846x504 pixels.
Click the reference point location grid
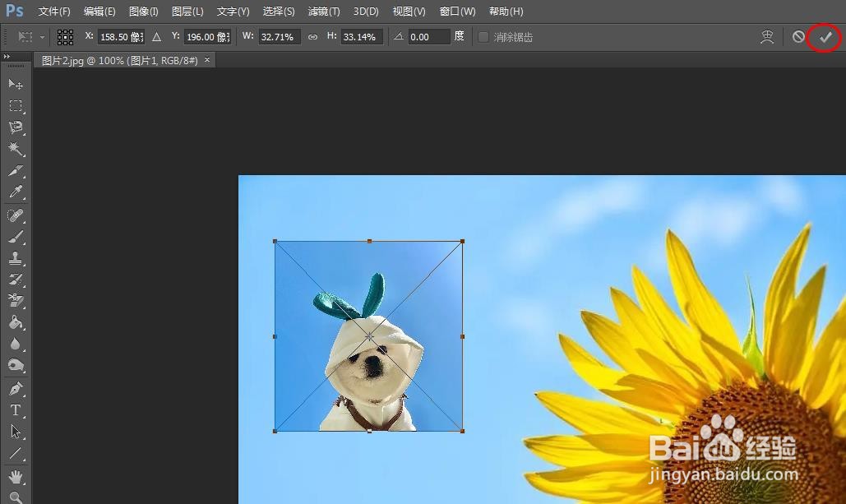pos(65,37)
